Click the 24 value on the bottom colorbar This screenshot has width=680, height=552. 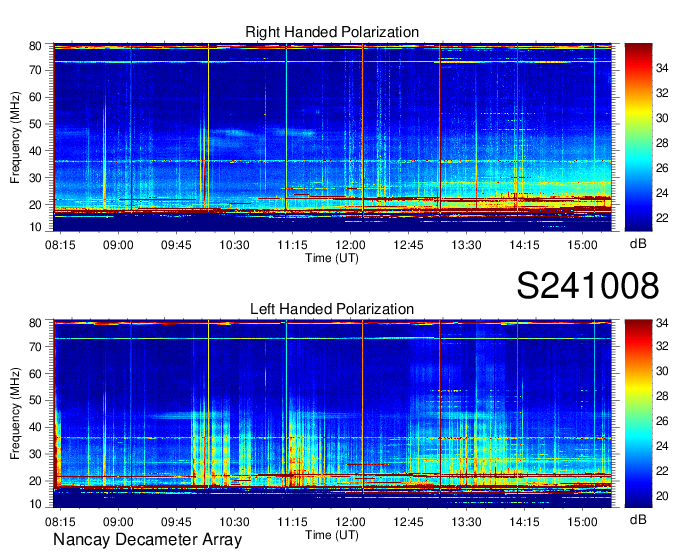click(x=662, y=446)
